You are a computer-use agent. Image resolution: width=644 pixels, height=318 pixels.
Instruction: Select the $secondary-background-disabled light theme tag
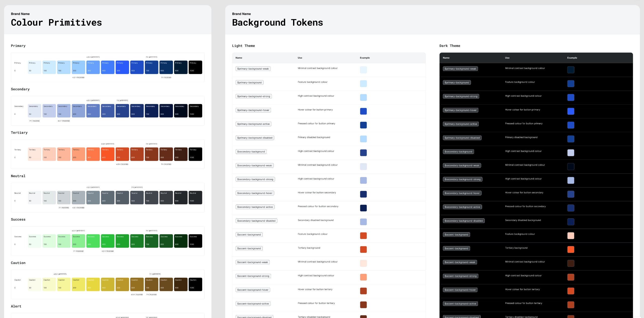click(x=256, y=221)
